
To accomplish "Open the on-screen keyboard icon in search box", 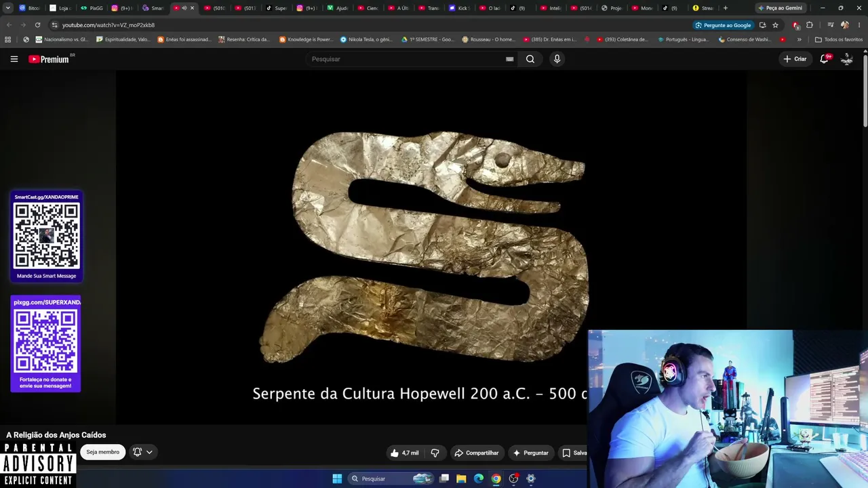I will pos(509,59).
